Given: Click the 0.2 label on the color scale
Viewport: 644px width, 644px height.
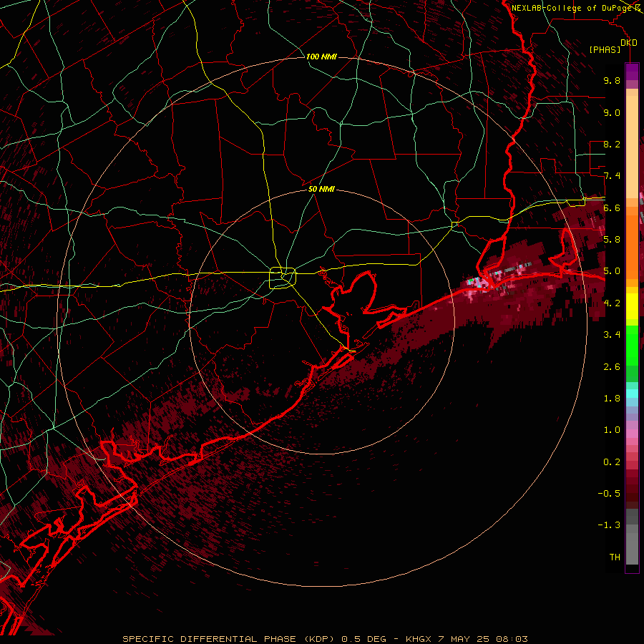Looking at the screenshot, I should [x=612, y=462].
